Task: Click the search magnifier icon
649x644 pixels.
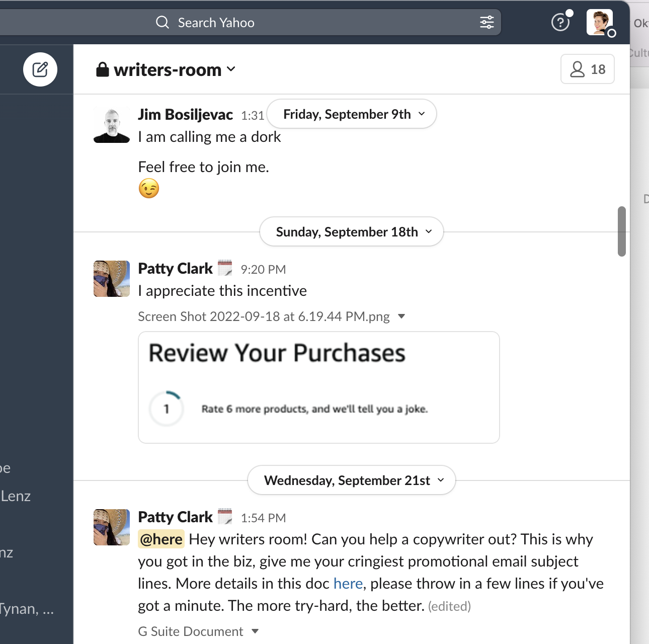Action: pyautogui.click(x=163, y=22)
